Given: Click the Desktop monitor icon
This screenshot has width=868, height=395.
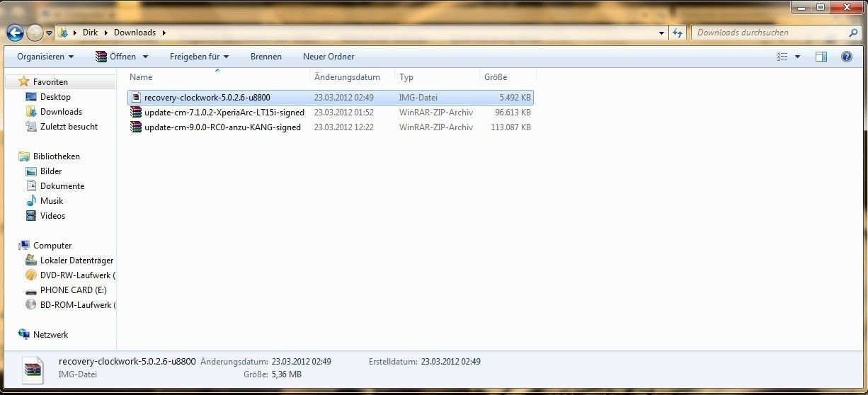Looking at the screenshot, I should [x=31, y=97].
